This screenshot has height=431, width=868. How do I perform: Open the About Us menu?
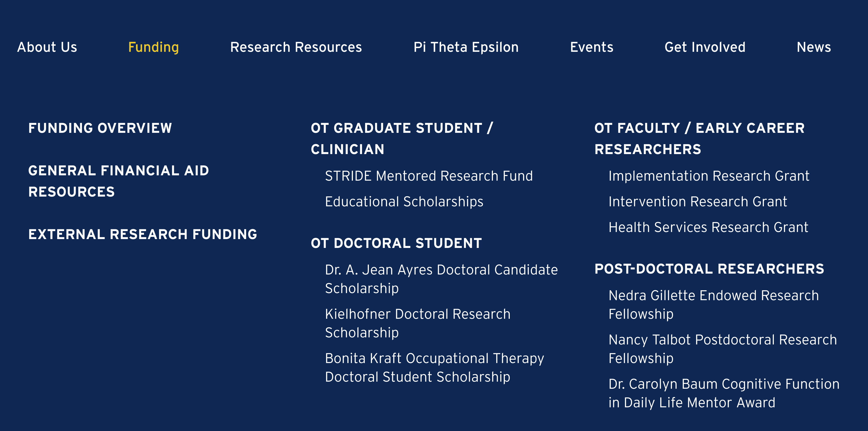[47, 47]
